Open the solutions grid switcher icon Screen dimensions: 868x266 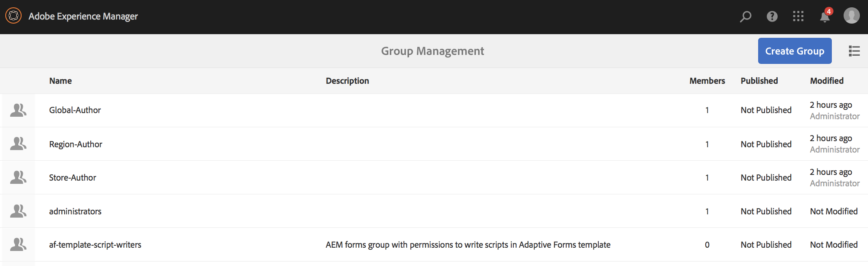798,16
